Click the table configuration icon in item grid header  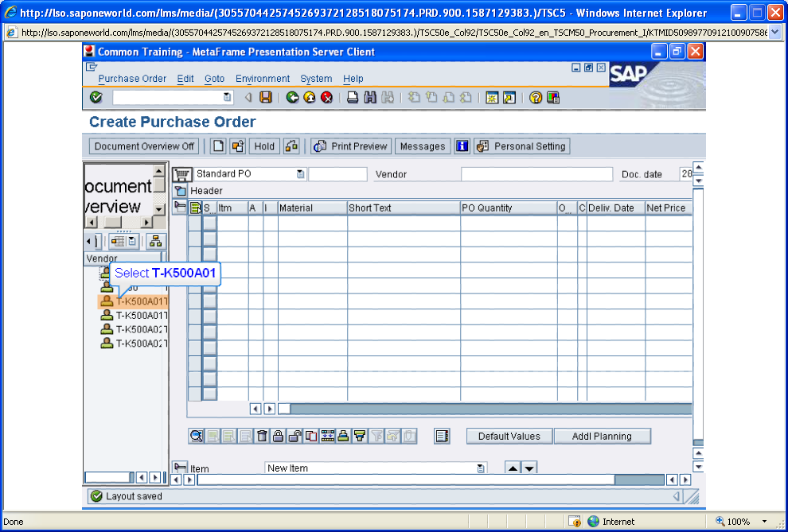[196, 208]
